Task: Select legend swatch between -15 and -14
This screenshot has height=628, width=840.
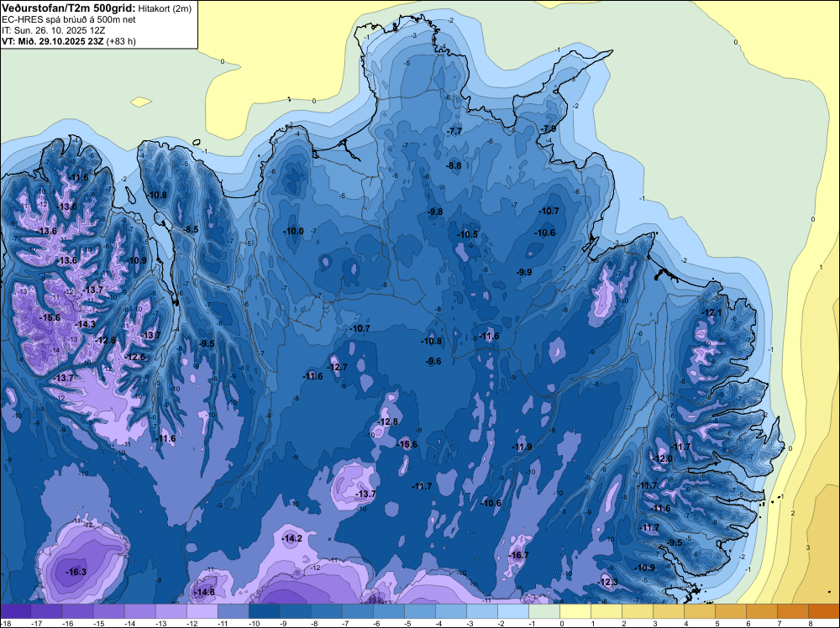Action: (109, 611)
